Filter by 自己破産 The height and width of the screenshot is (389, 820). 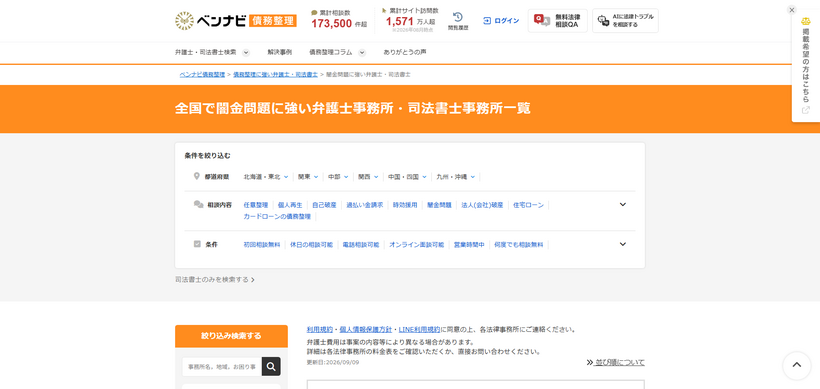coord(324,205)
